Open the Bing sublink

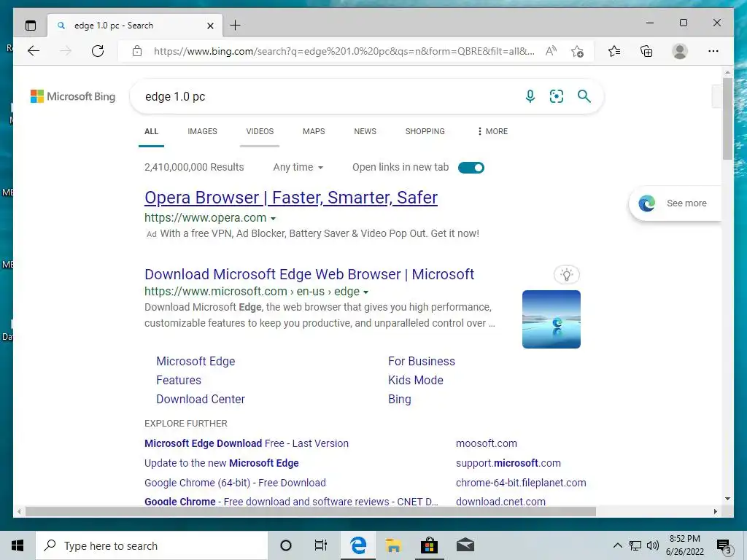[x=400, y=400]
